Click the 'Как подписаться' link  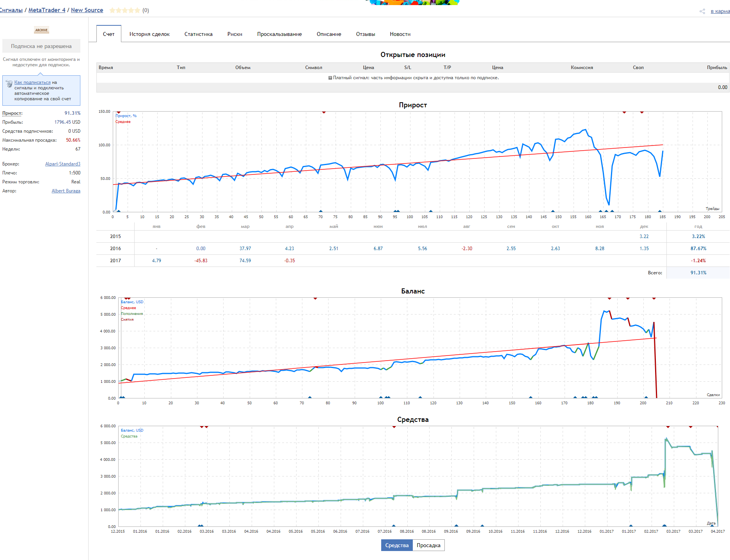click(x=32, y=82)
